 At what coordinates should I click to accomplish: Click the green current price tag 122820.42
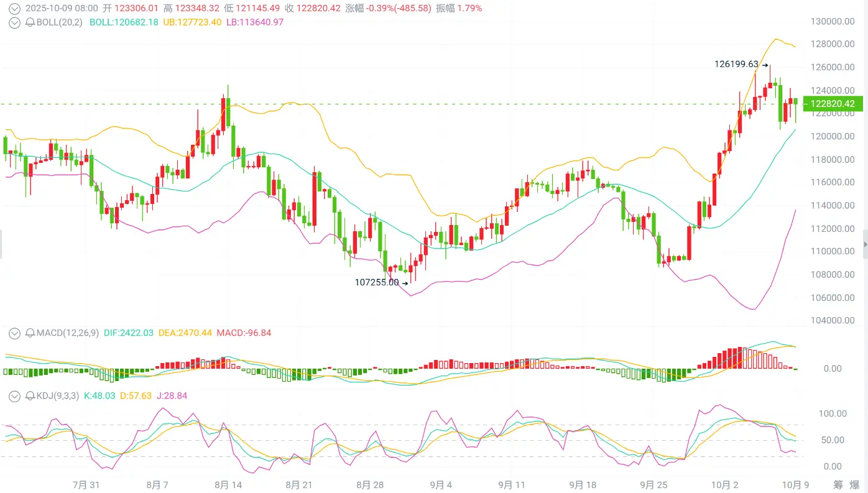click(834, 104)
